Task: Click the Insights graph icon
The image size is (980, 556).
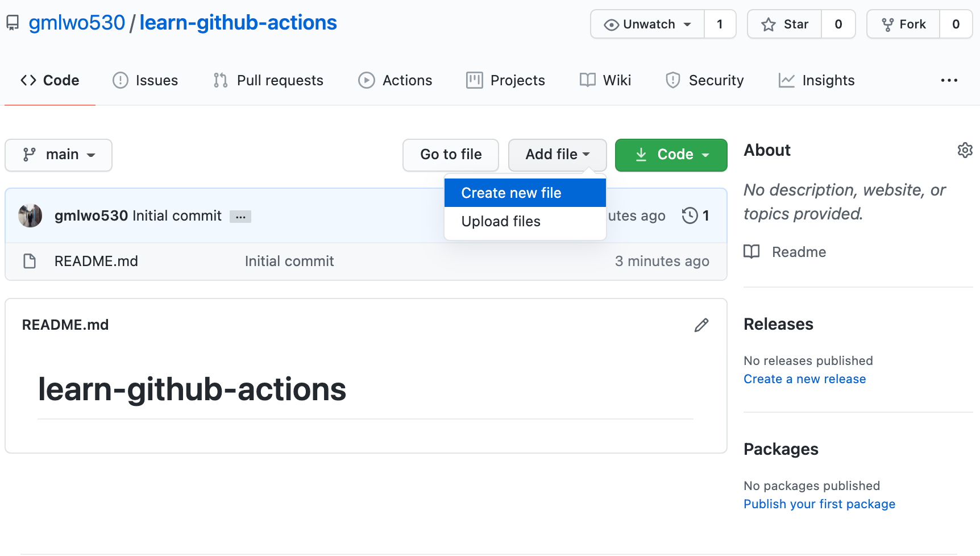Action: pos(786,80)
